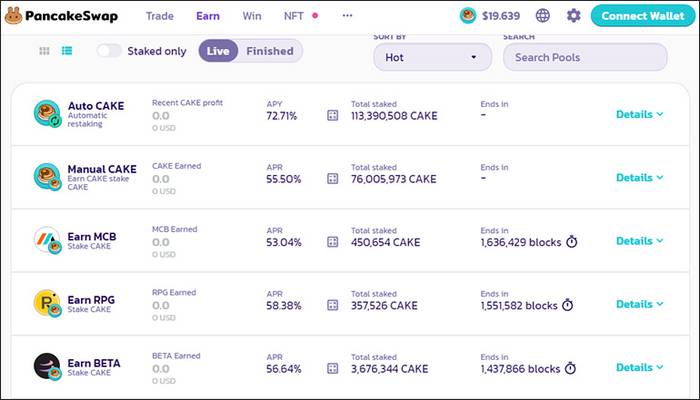
Task: Click the Auto CAKE pool title
Action: point(96,106)
